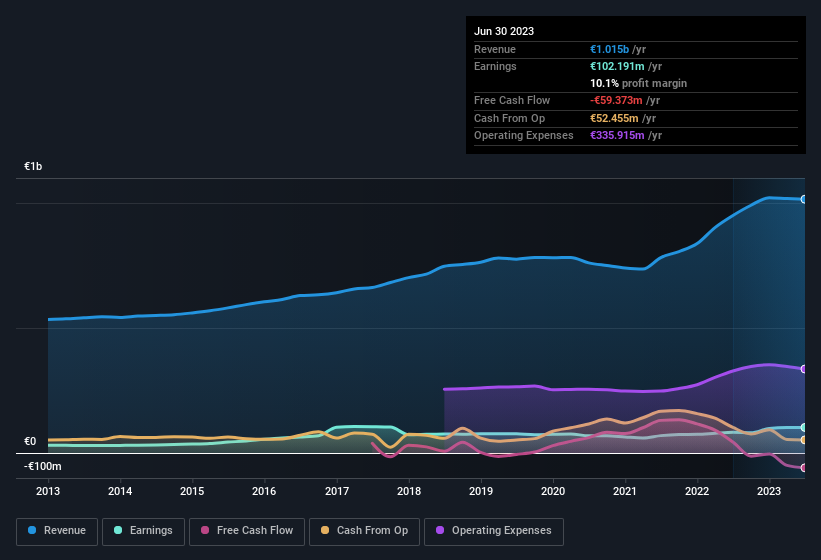Click the €1b y-axis label
Image resolution: width=821 pixels, height=560 pixels.
coord(33,166)
